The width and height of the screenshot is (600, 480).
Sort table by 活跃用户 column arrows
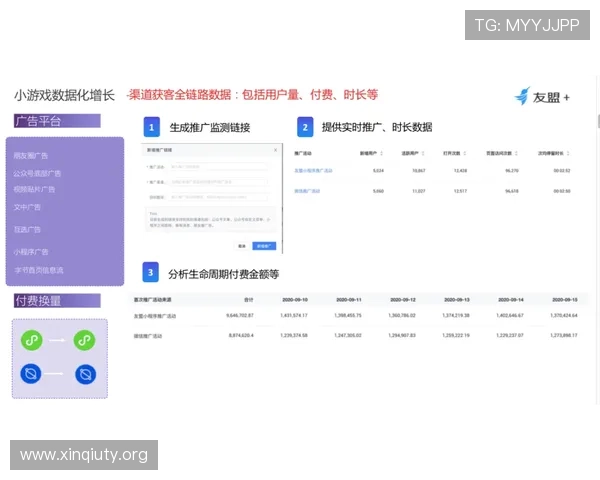[x=423, y=153]
